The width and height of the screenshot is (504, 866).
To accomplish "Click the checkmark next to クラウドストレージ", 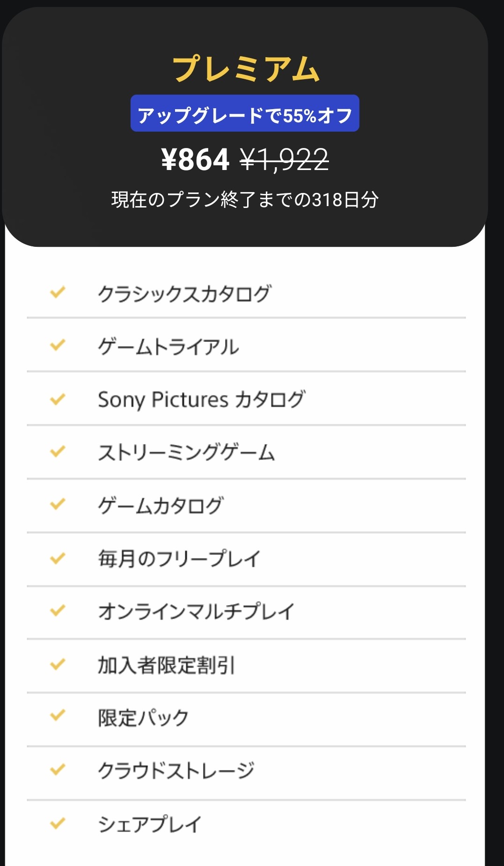I will tap(58, 770).
